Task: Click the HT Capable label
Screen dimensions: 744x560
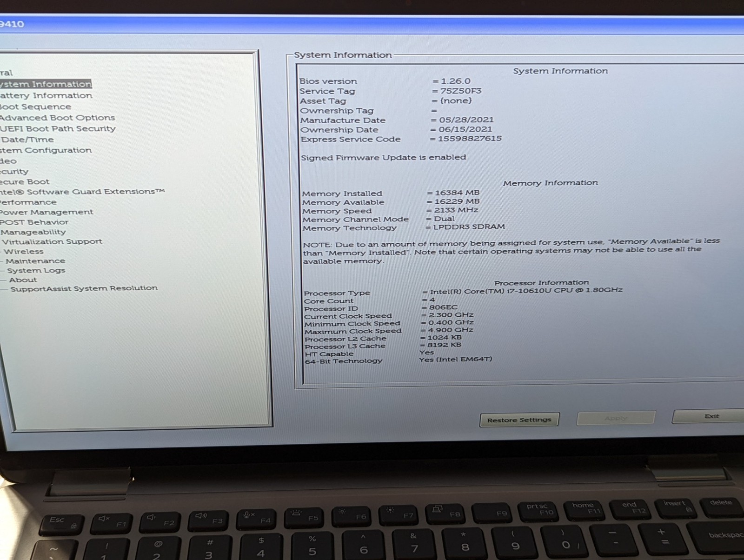Action: coord(329,354)
